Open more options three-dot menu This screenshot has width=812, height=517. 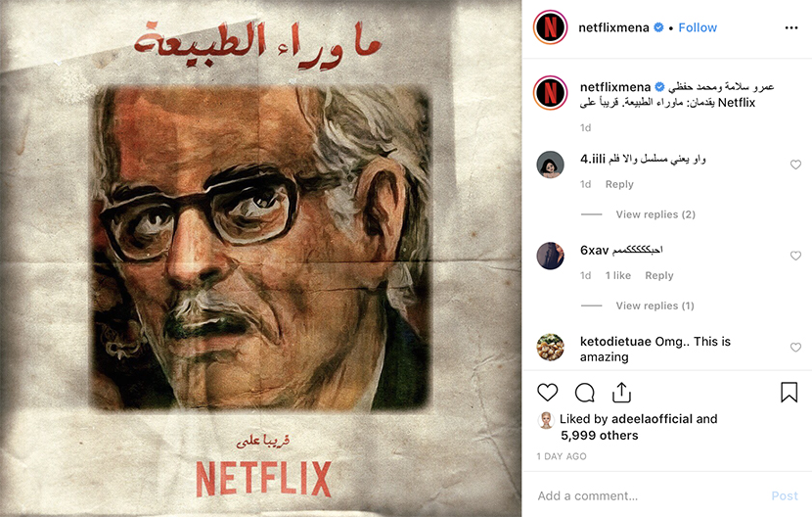point(791,27)
